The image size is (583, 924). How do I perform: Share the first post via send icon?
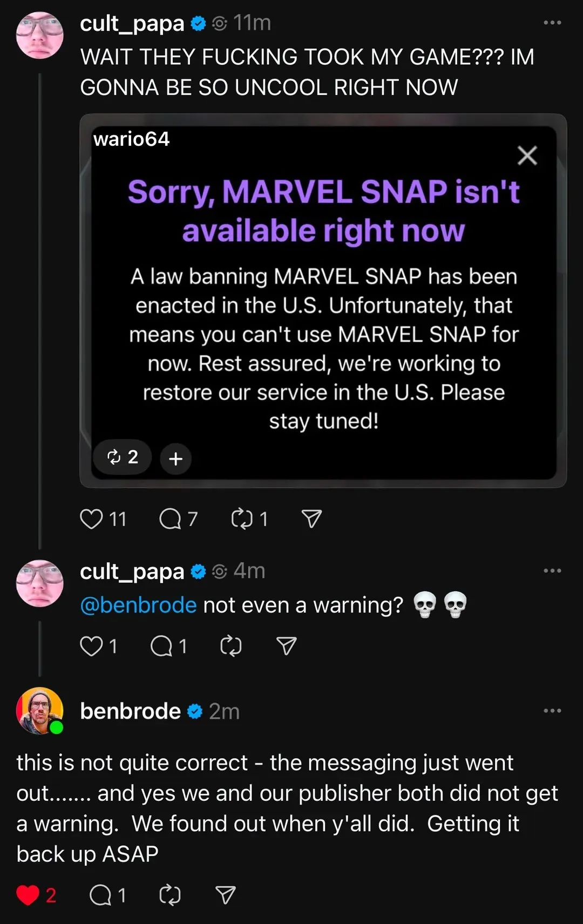click(311, 519)
